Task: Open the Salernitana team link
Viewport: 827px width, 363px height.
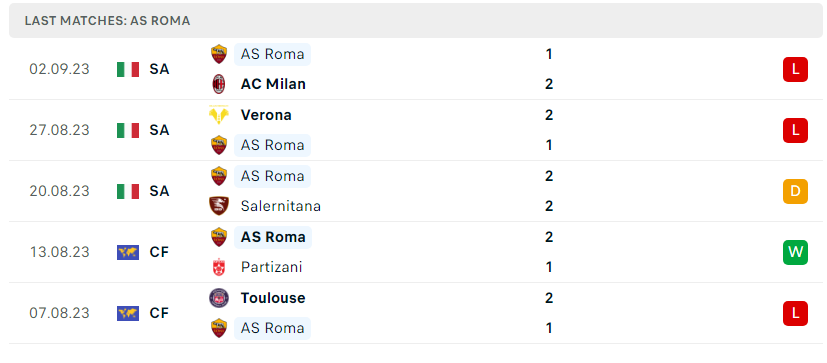Action: coord(281,206)
